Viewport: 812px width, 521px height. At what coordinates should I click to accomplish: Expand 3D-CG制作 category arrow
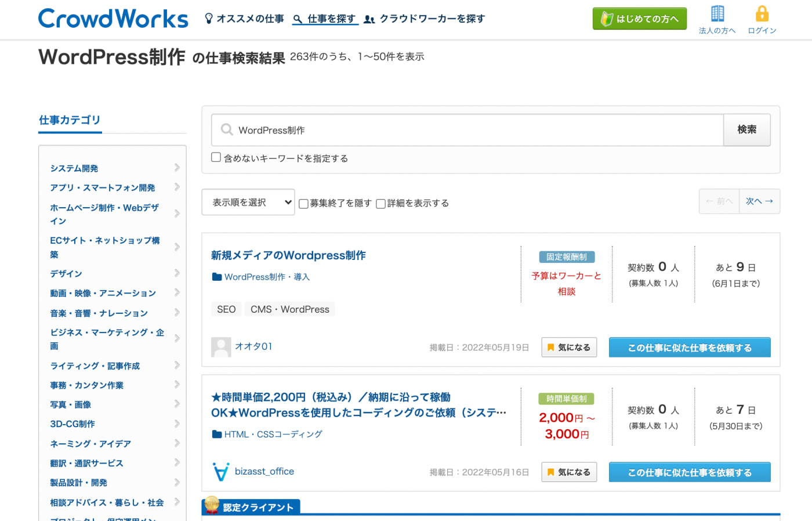click(177, 424)
